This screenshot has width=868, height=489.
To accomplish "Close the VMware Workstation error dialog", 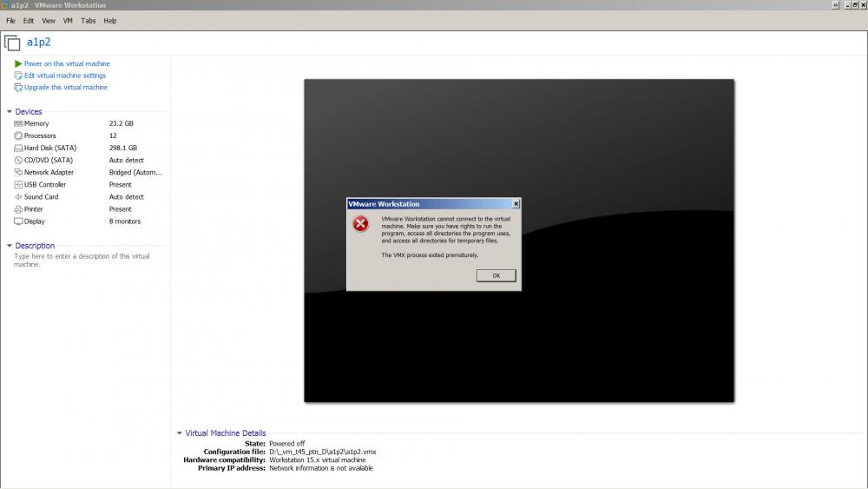I will (516, 204).
